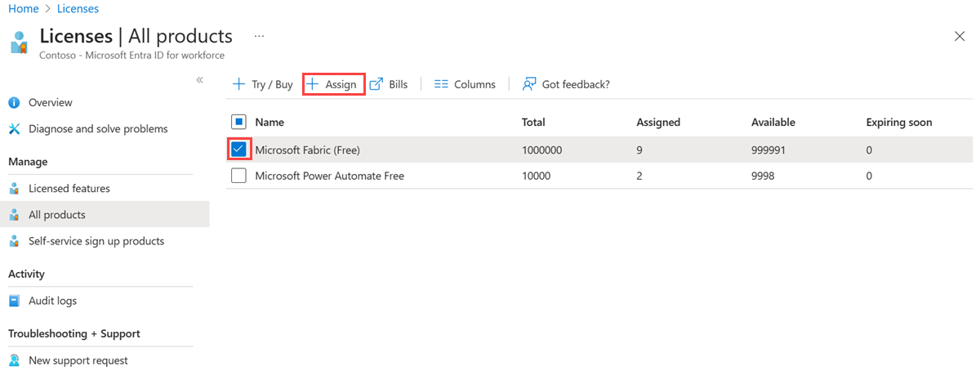980x380 pixels.
Task: Toggle the select-all checkbox in table header
Action: click(238, 123)
